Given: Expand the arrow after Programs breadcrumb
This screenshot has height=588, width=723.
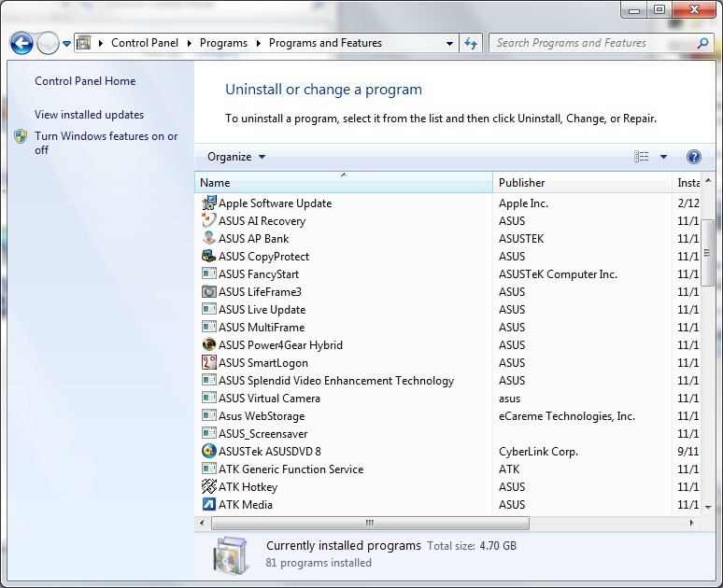Looking at the screenshot, I should [x=258, y=43].
